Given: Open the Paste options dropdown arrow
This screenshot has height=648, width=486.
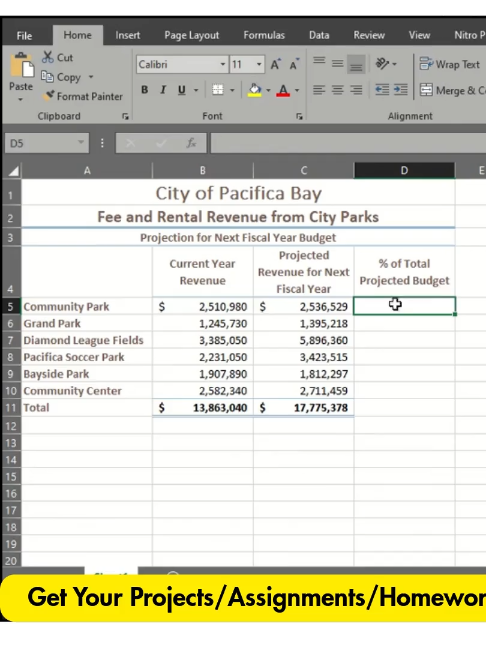Looking at the screenshot, I should tap(20, 99).
